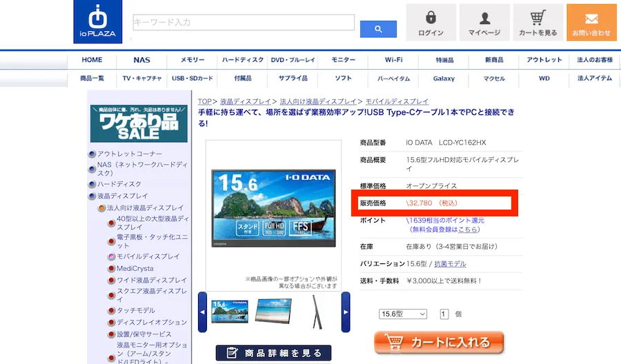
Task: Open 40型以上の大型液晶ディスプレイ in the sidebar
Action: pyautogui.click(x=153, y=223)
